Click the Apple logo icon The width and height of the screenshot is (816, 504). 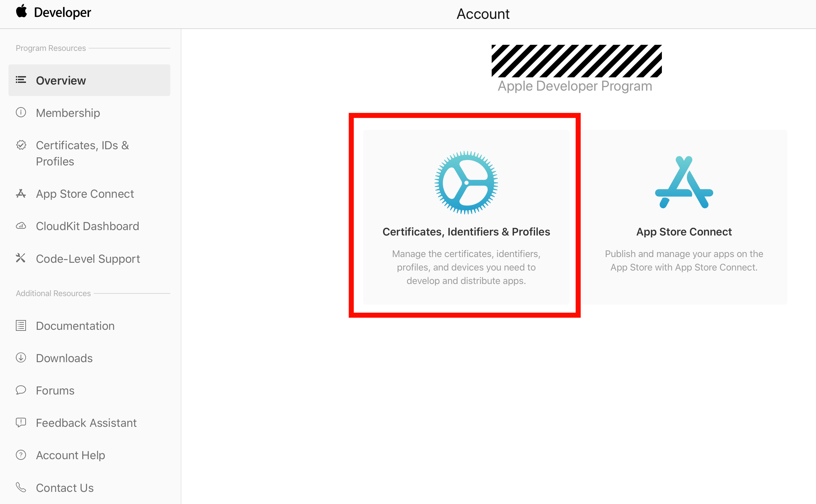coord(22,11)
